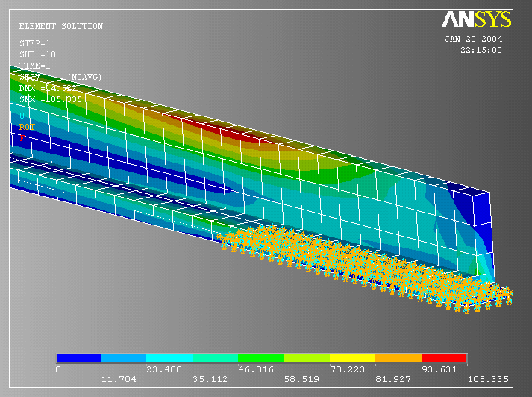Image resolution: width=532 pixels, height=397 pixels.
Task: Click the 22:15:00 timestamp
Action: 481,50
